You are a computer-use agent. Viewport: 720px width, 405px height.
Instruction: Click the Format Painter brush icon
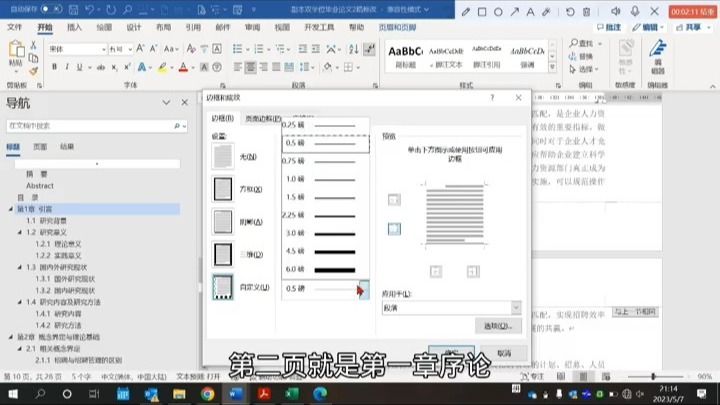coord(33,71)
